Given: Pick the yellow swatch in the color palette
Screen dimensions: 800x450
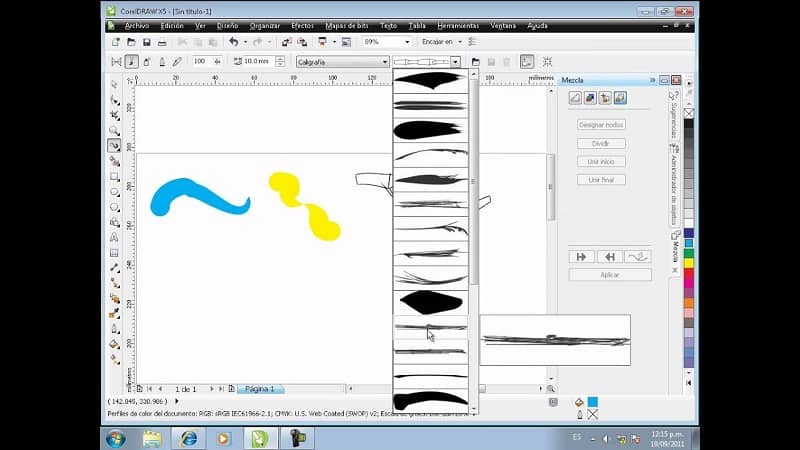Looking at the screenshot, I should [689, 263].
